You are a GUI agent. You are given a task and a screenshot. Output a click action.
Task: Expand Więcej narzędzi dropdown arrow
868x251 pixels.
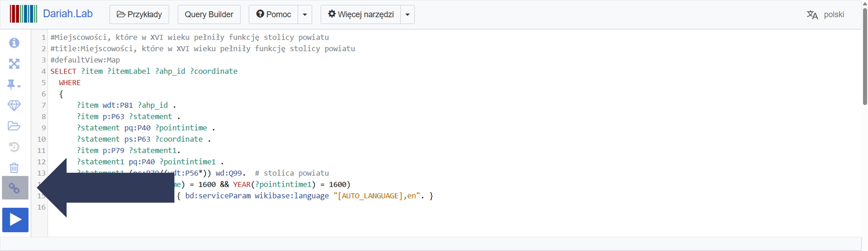pyautogui.click(x=407, y=14)
